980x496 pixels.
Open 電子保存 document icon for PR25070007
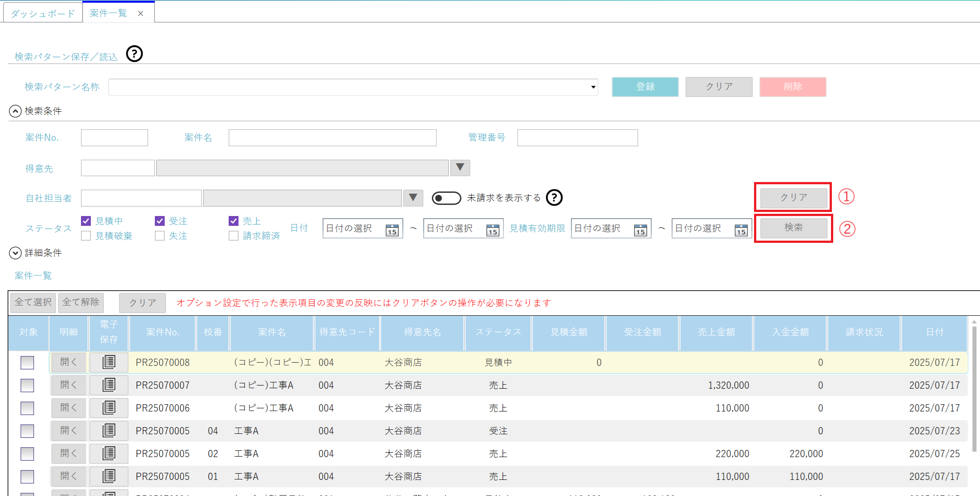click(x=109, y=385)
